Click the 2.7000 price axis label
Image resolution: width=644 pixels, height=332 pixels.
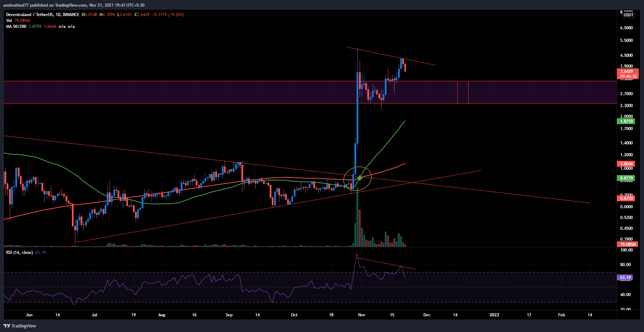click(626, 94)
